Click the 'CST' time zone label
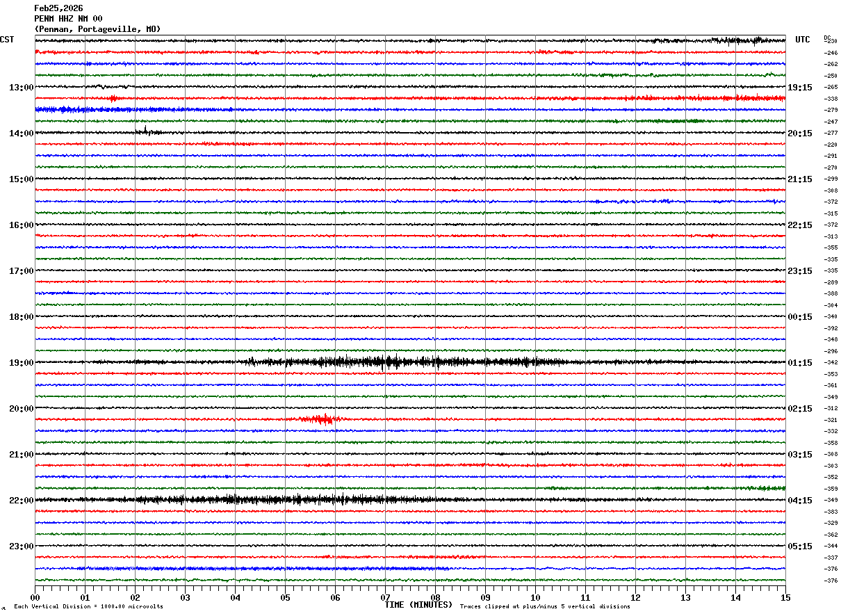This screenshot has height=616, width=841. 7,40
